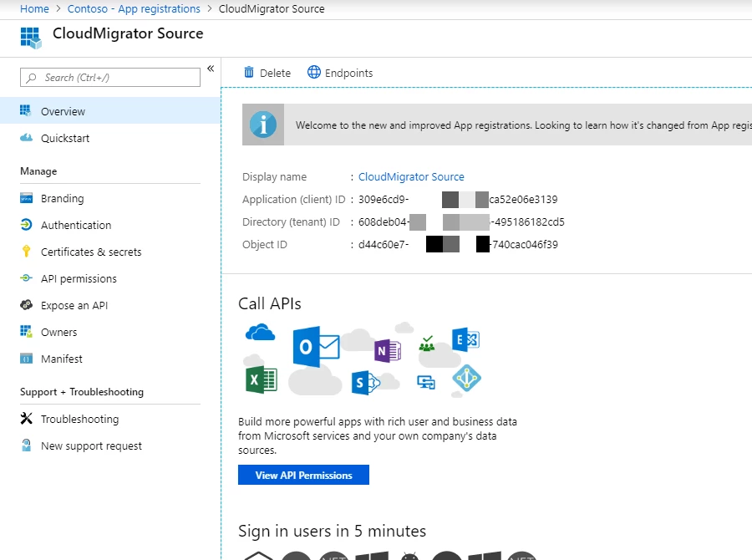
Task: Click the View API Permissions button
Action: 303,475
